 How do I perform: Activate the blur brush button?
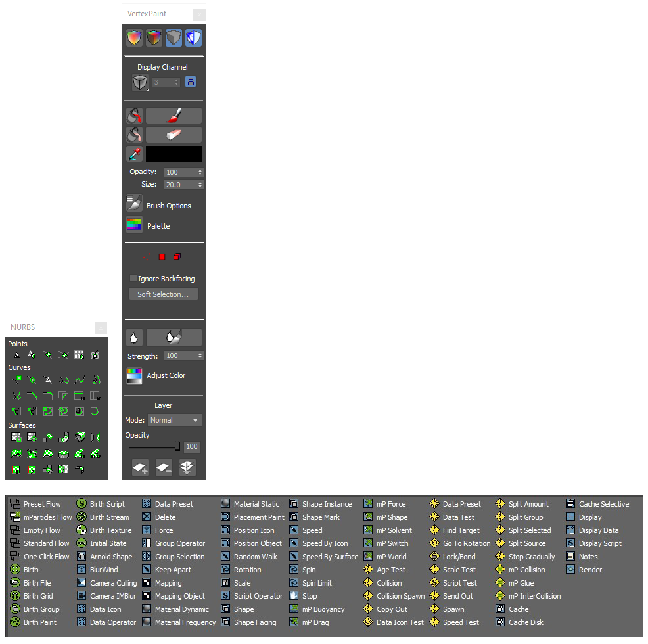tap(174, 338)
